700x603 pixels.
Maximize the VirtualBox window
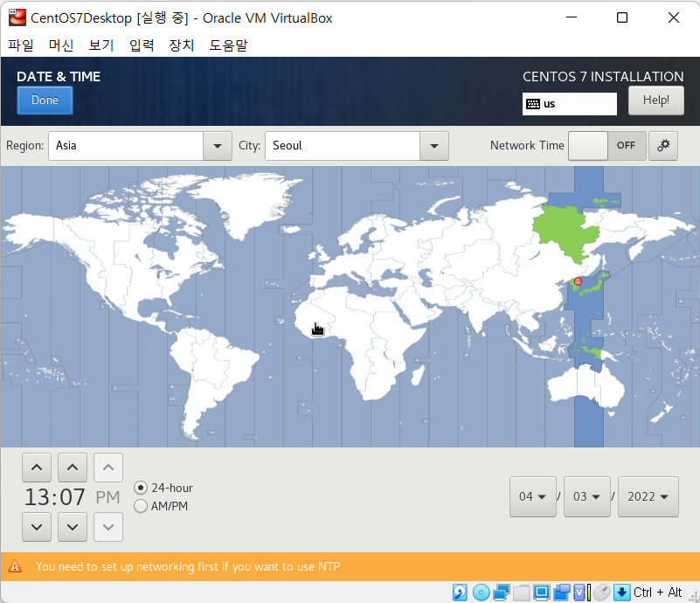[622, 17]
